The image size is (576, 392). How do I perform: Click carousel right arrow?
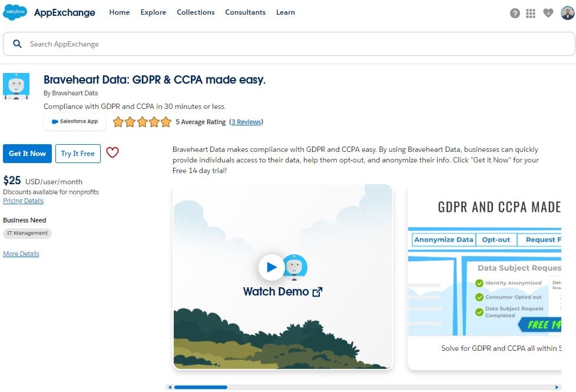[557, 387]
